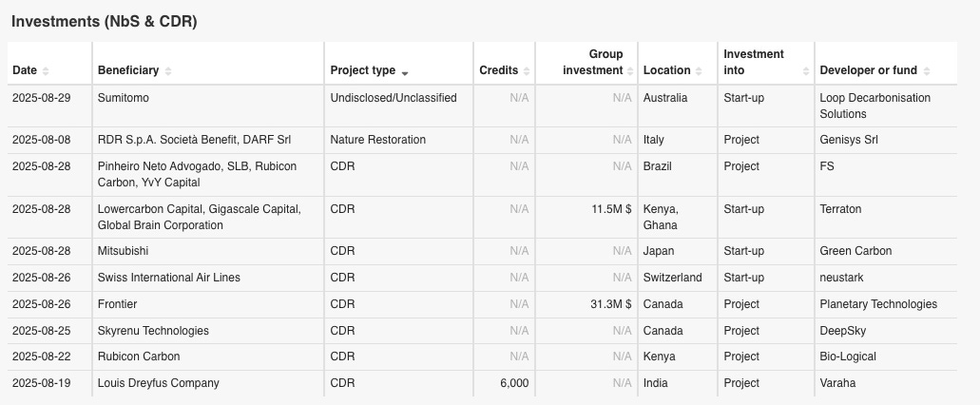The height and width of the screenshot is (405, 980).
Task: Click the sort icon beside Group investment
Action: point(629,71)
